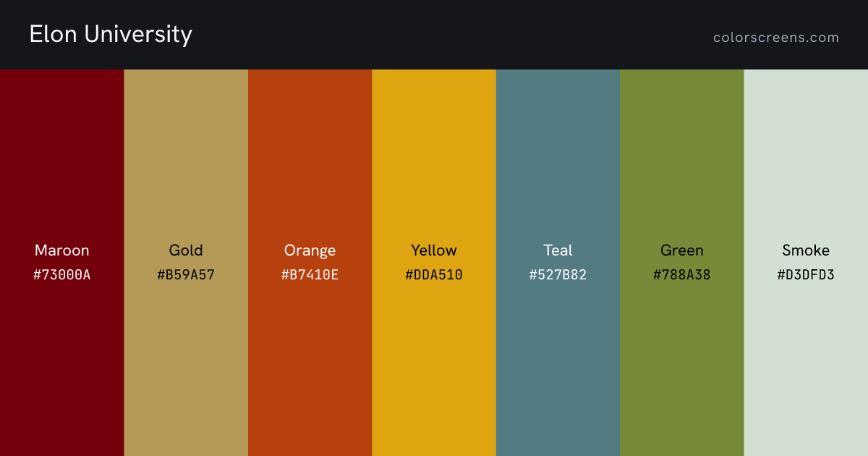Click the #B59A57 hex code
Screen dimensions: 868x456
pos(186,275)
